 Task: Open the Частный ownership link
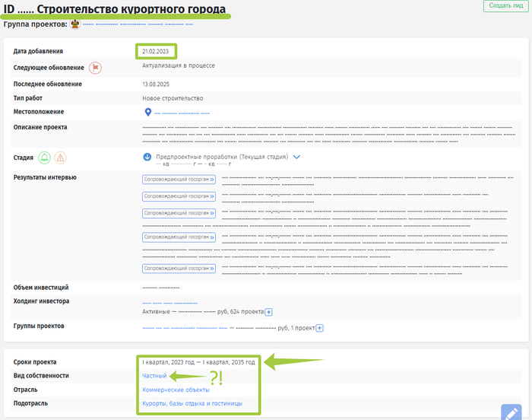(154, 376)
